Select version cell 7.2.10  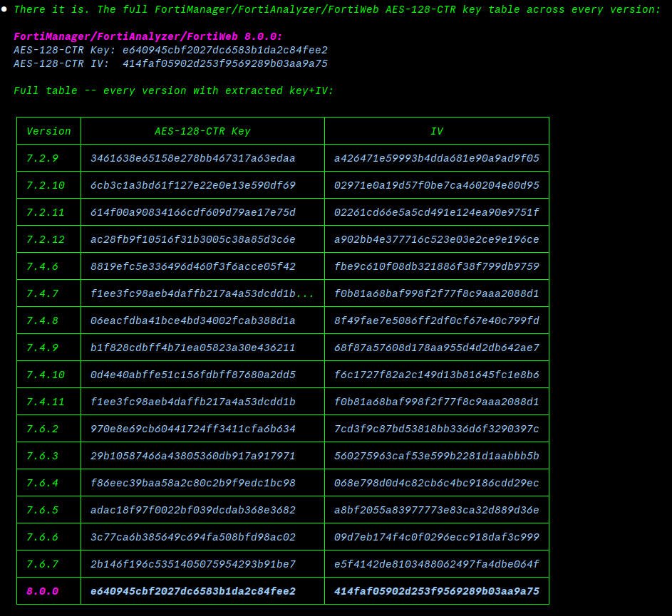46,185
